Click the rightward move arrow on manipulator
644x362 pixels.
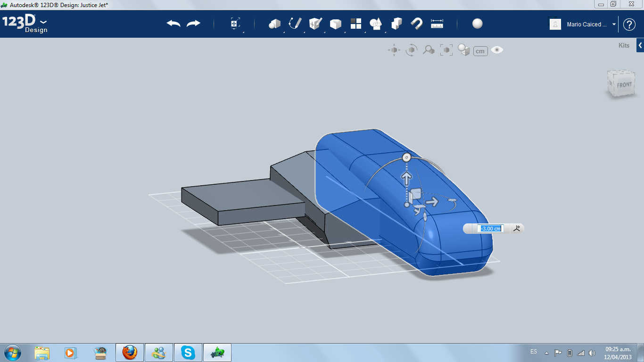[431, 202]
